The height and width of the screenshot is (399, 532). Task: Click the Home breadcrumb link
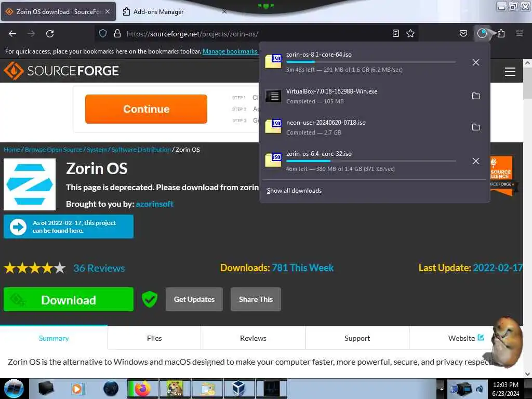pos(12,150)
